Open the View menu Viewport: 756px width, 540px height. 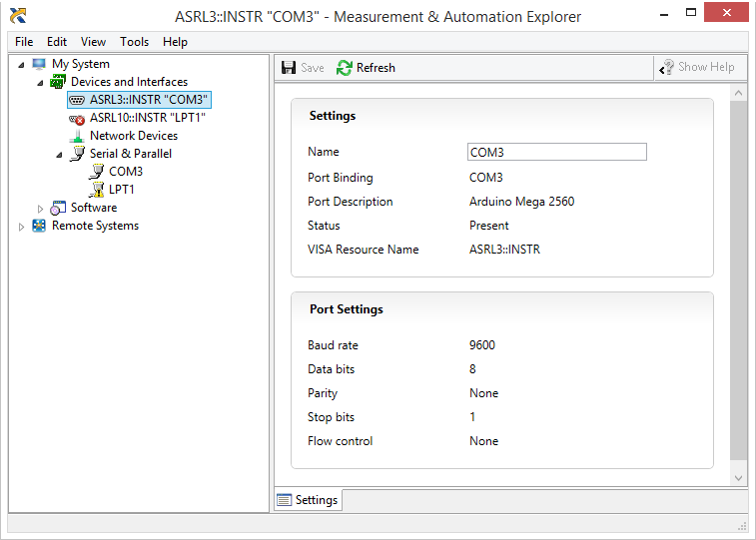pos(93,42)
